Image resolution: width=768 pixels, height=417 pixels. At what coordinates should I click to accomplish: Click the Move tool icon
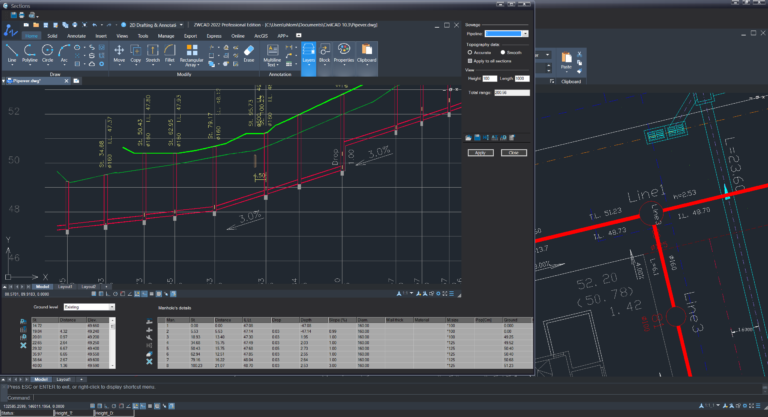click(119, 52)
